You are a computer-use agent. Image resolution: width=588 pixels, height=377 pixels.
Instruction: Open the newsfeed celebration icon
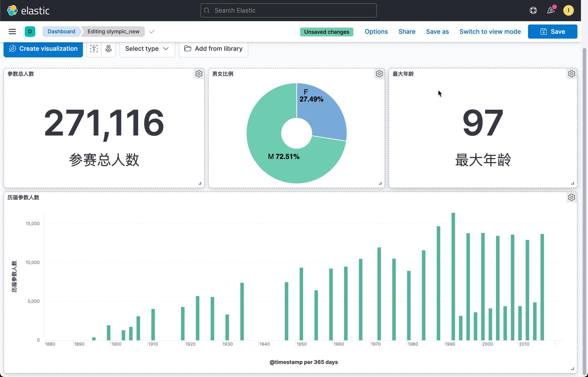pos(551,10)
